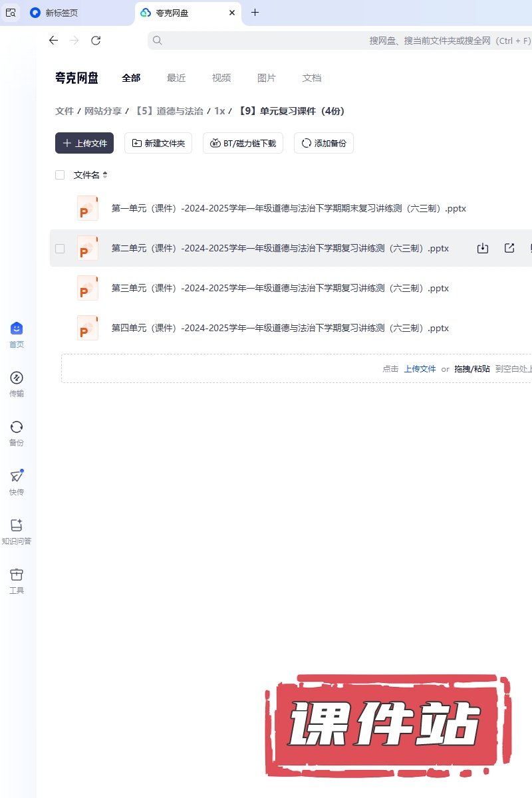Open the 备份 backup sidebar icon

[17, 428]
